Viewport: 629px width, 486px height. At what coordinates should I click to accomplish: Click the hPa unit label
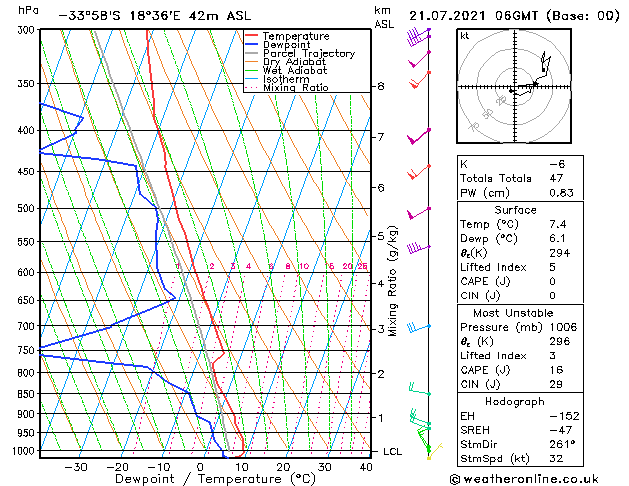[x=28, y=10]
